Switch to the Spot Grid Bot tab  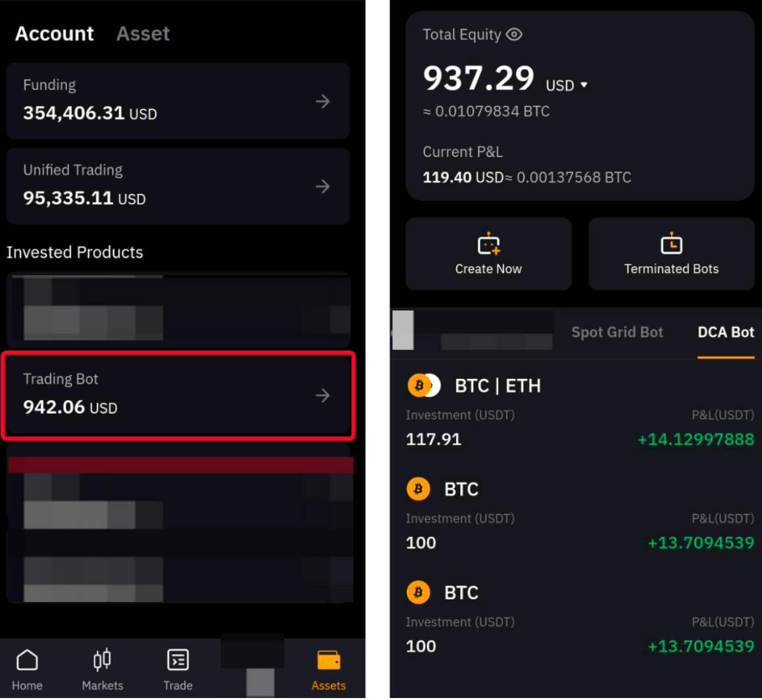(x=617, y=332)
